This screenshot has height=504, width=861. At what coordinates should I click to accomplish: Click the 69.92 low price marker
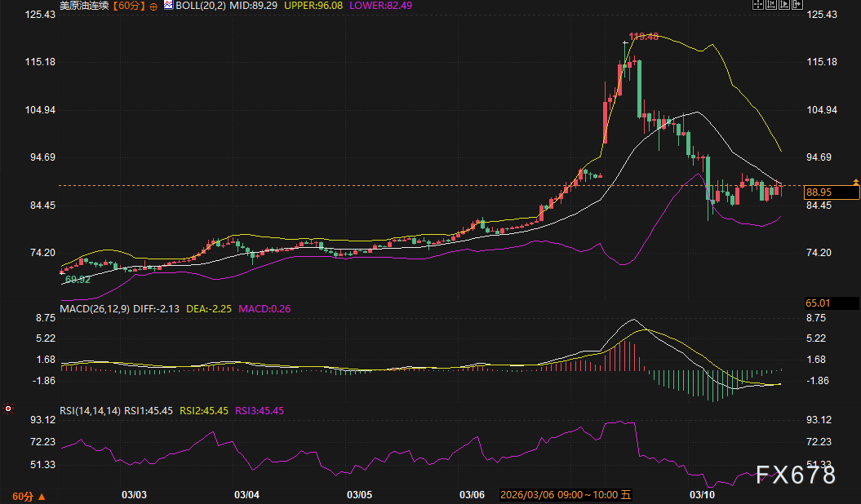[78, 279]
